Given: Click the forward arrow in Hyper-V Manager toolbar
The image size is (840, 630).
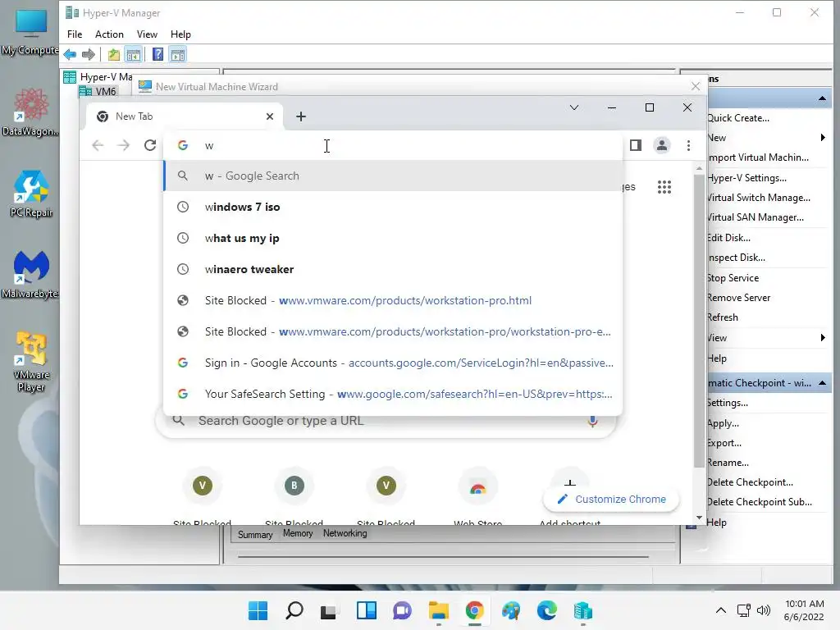Looking at the screenshot, I should tap(89, 55).
